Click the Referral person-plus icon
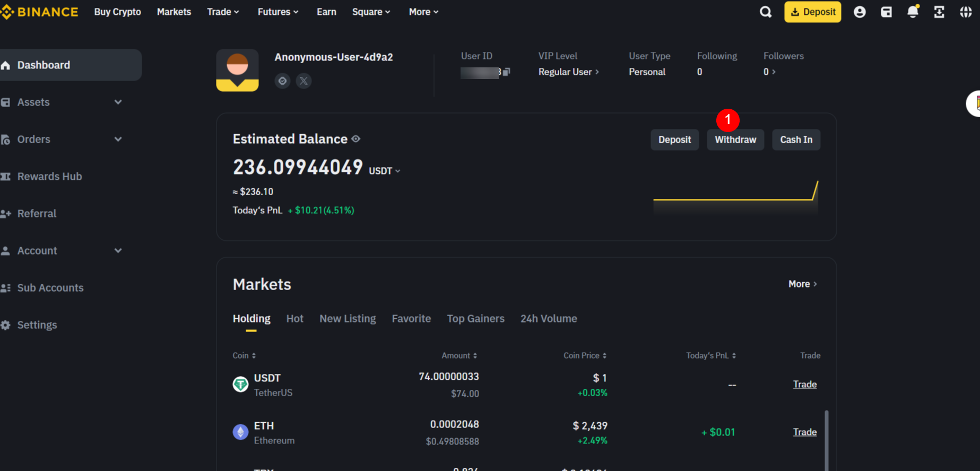Screen dimensions: 980x471 [5, 214]
